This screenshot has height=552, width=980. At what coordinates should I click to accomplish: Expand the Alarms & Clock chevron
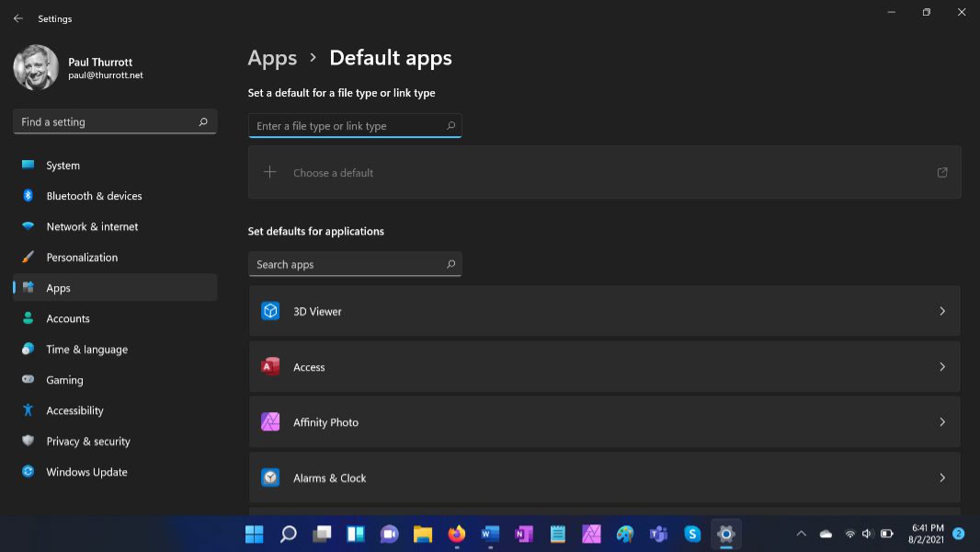942,477
